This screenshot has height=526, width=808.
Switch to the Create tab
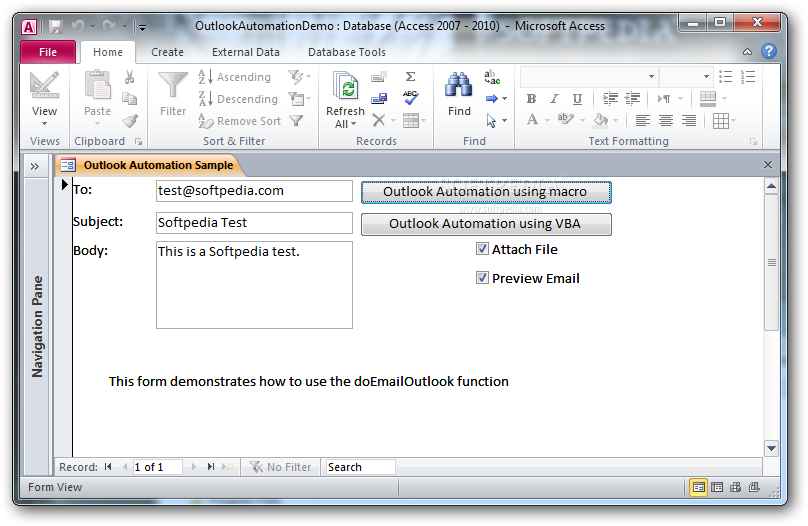click(x=167, y=52)
